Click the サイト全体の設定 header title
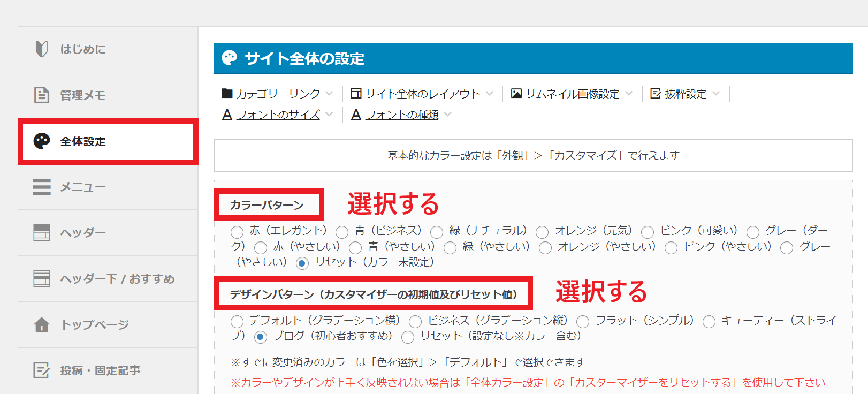 pyautogui.click(x=304, y=58)
